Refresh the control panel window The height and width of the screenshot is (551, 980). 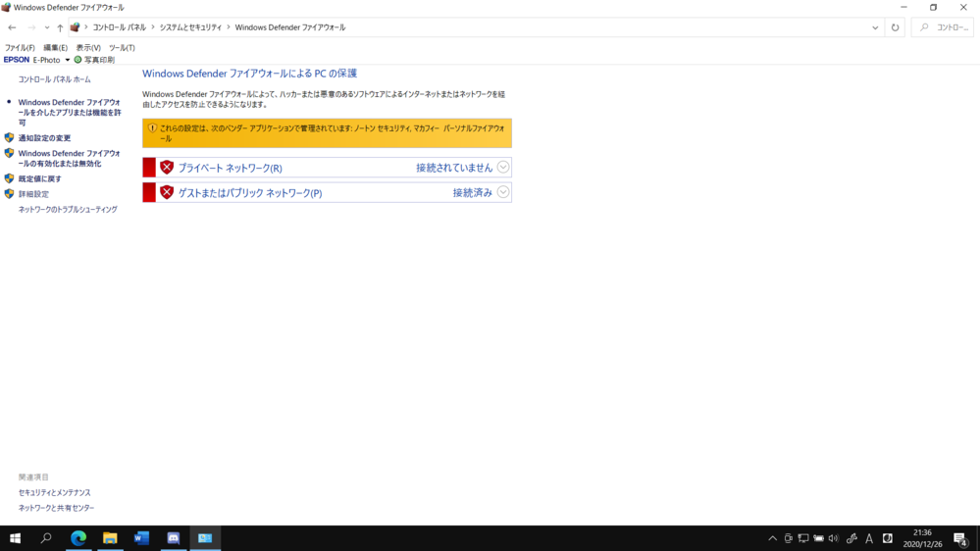[895, 27]
